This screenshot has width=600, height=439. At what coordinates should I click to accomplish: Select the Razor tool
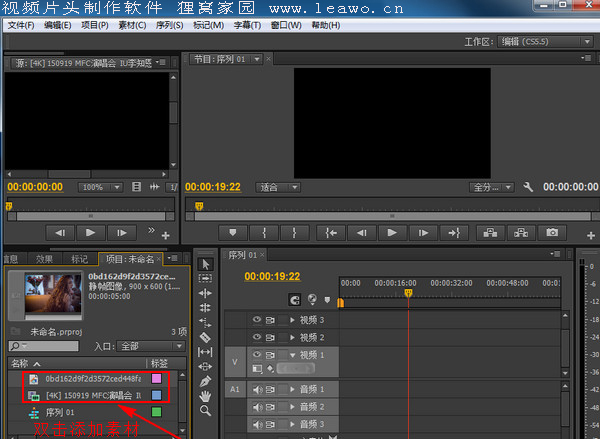(x=205, y=337)
